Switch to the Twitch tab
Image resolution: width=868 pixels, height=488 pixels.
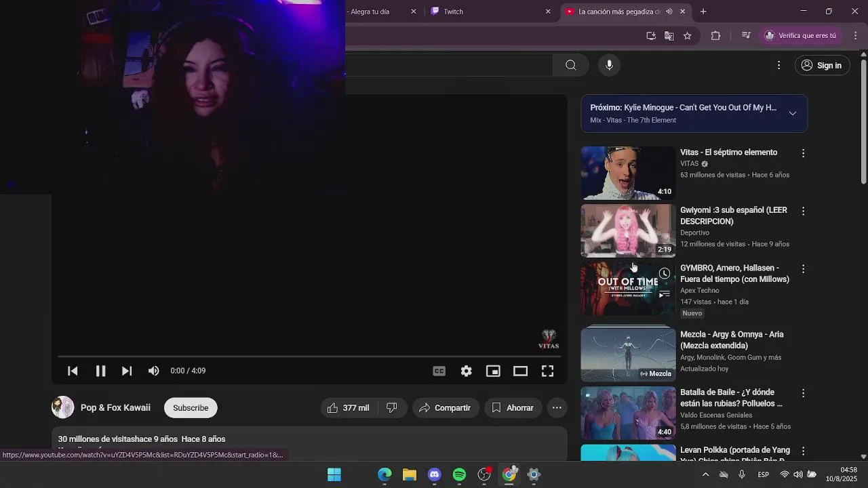(488, 12)
